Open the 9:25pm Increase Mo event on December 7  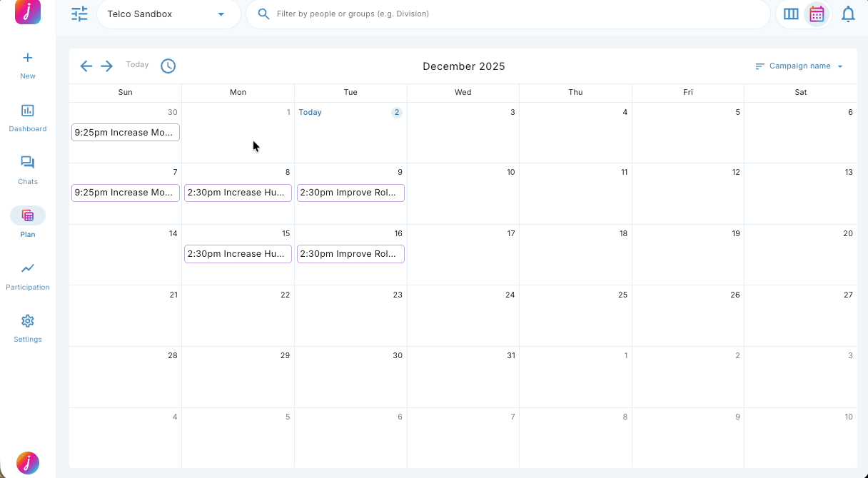[125, 193]
